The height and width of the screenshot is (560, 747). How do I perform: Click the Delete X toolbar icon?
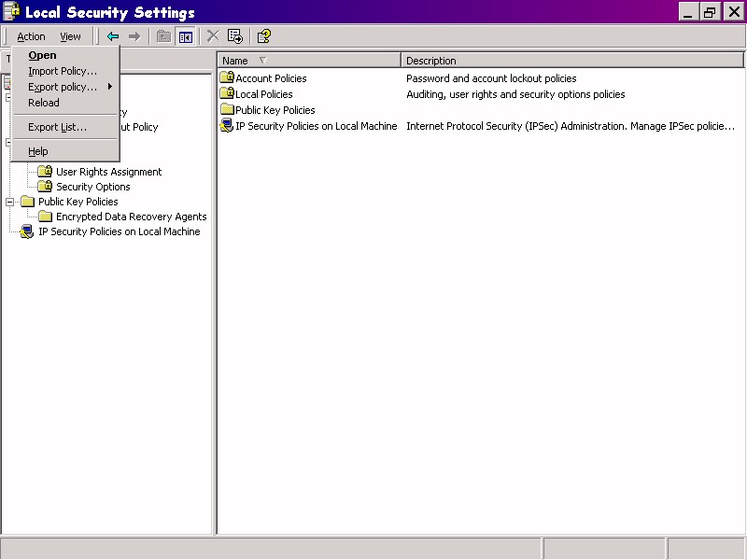click(213, 36)
